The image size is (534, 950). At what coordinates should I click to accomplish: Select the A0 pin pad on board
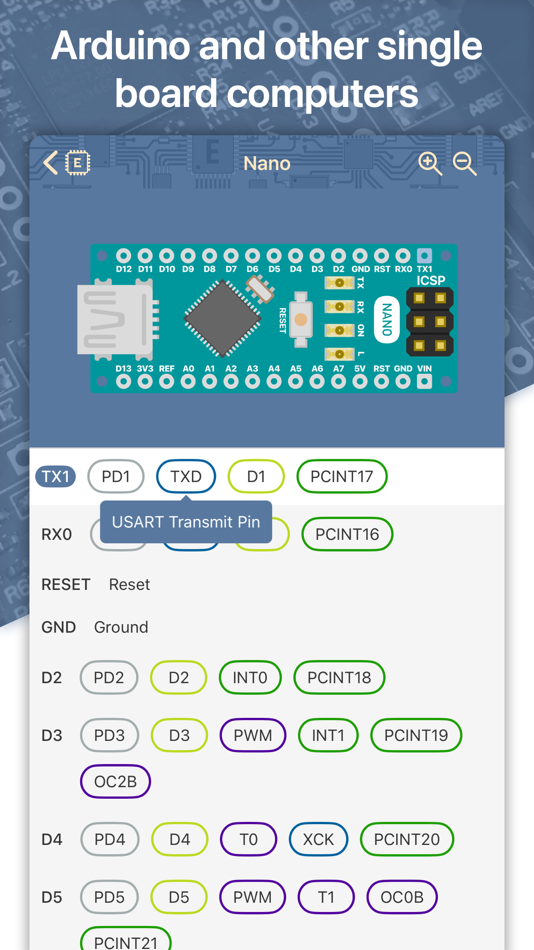(188, 381)
